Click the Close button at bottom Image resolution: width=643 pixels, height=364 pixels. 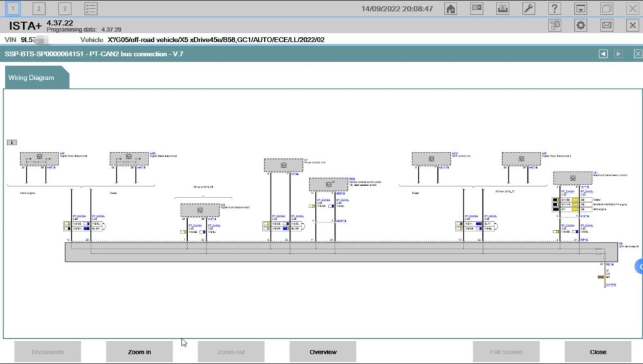(x=598, y=352)
